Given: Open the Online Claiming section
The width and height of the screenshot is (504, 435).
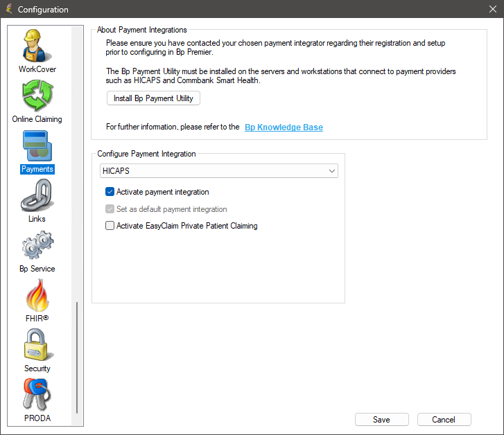Looking at the screenshot, I should click(37, 101).
